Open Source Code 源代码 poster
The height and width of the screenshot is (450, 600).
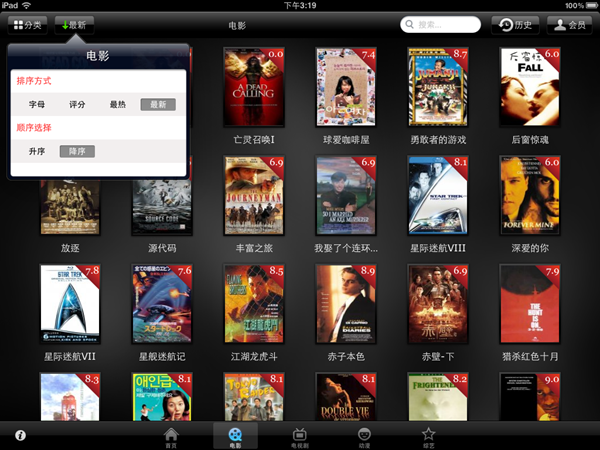click(x=162, y=207)
